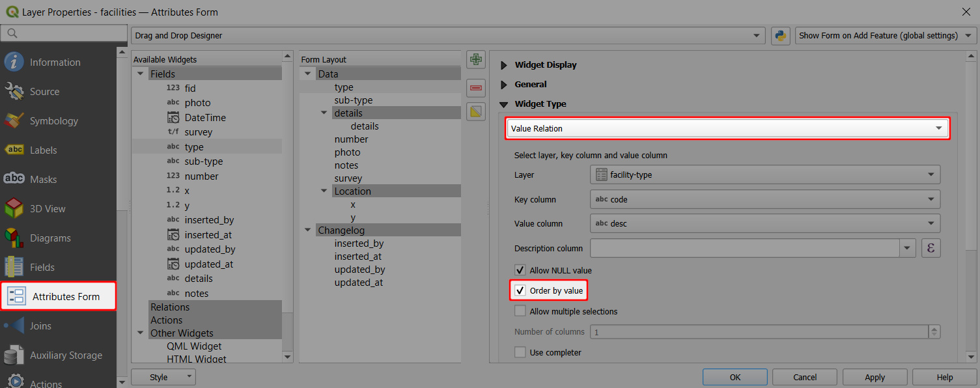
Task: Switch to the Auxiliary Storage tab label
Action: click(66, 355)
